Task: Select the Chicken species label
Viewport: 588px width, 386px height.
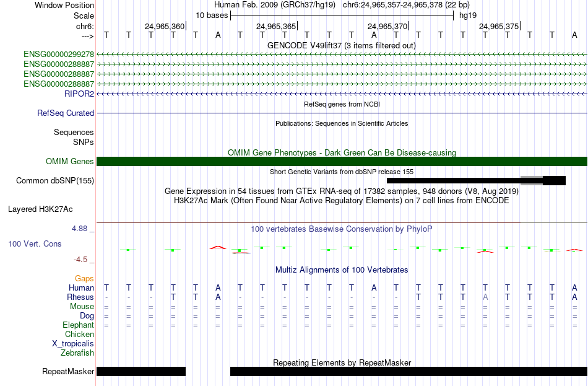Action: (x=79, y=334)
